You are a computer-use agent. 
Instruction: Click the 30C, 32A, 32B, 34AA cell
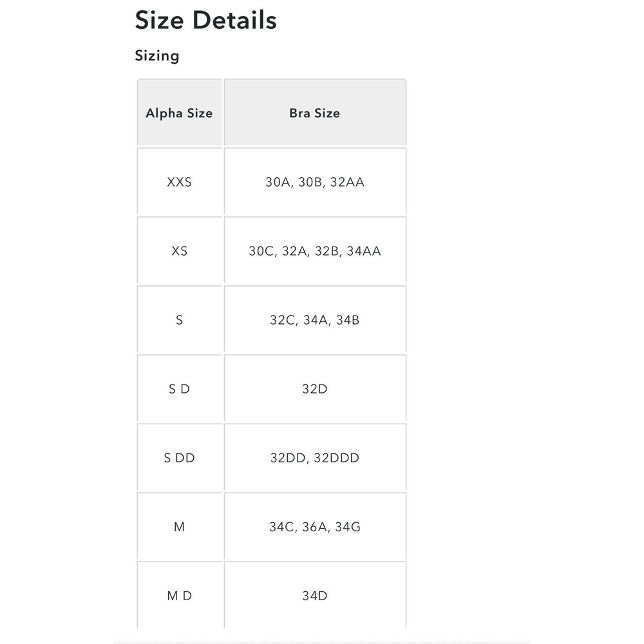(315, 251)
